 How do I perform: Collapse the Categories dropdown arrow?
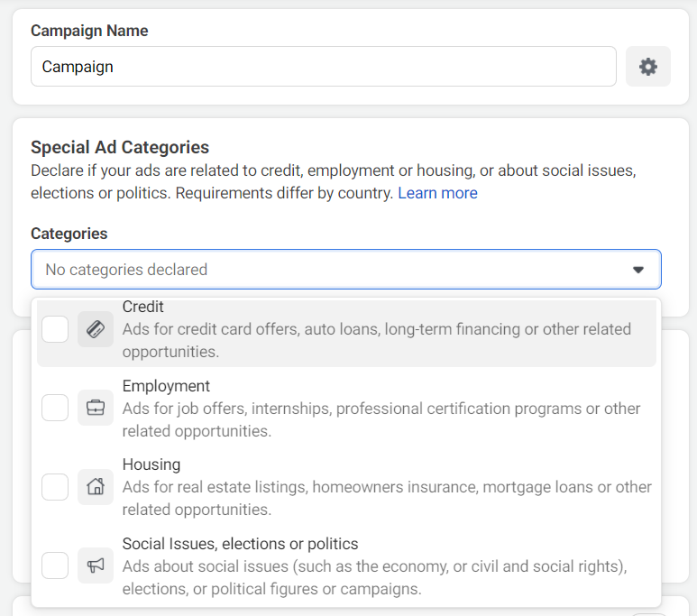(x=638, y=270)
